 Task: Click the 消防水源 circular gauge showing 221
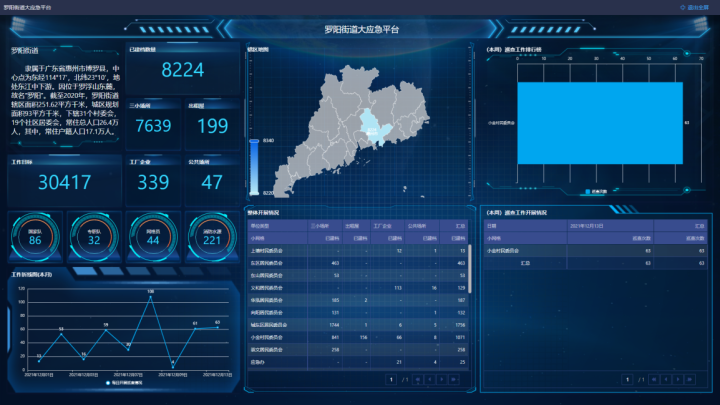212,237
